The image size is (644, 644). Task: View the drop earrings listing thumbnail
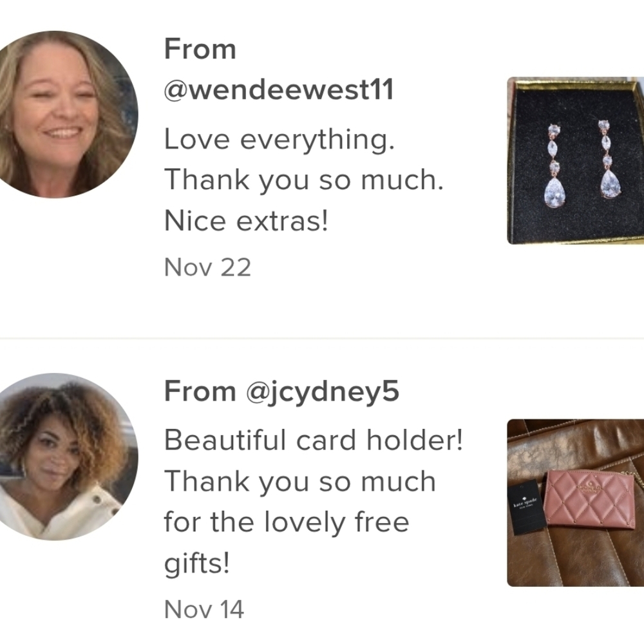(x=575, y=161)
